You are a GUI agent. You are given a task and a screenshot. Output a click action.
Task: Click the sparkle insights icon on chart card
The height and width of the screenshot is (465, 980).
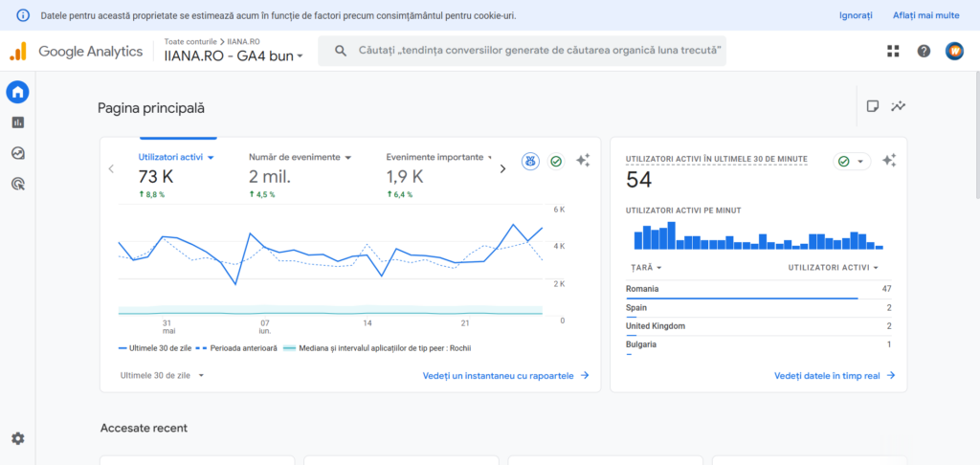tap(583, 161)
